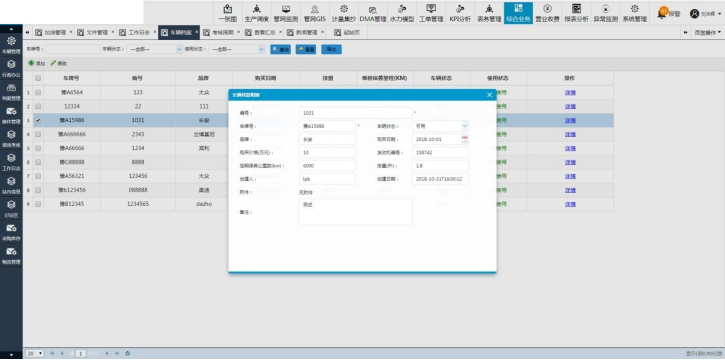Open the calendar icon beside 购买日期
Image resolution: width=725 pixels, height=360 pixels.
465,139
